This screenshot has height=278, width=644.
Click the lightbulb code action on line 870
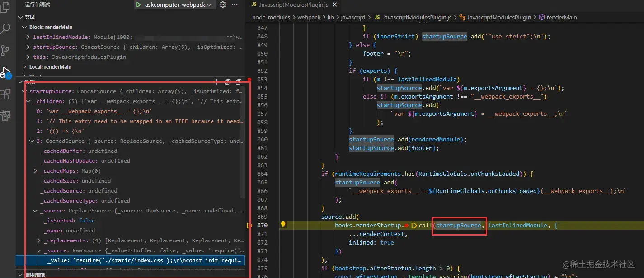coord(283,225)
